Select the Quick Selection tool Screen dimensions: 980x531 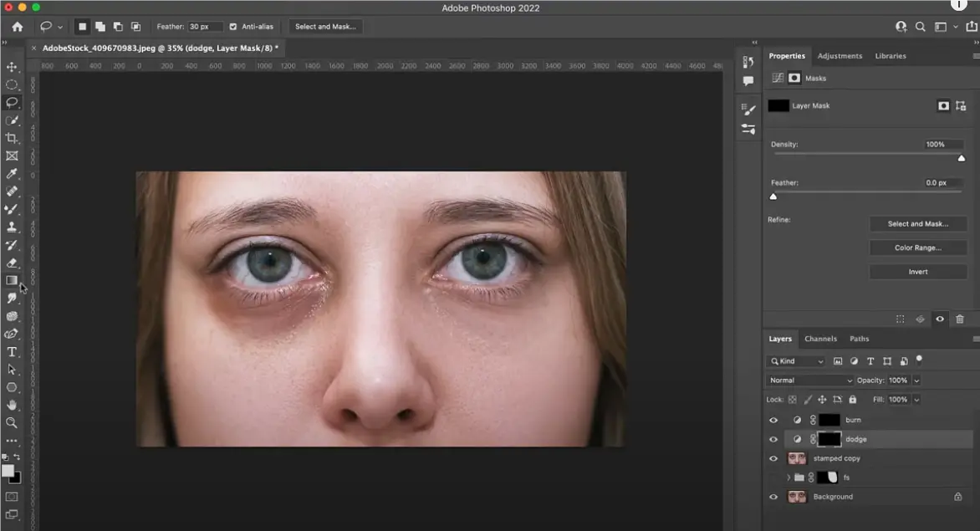click(x=12, y=120)
